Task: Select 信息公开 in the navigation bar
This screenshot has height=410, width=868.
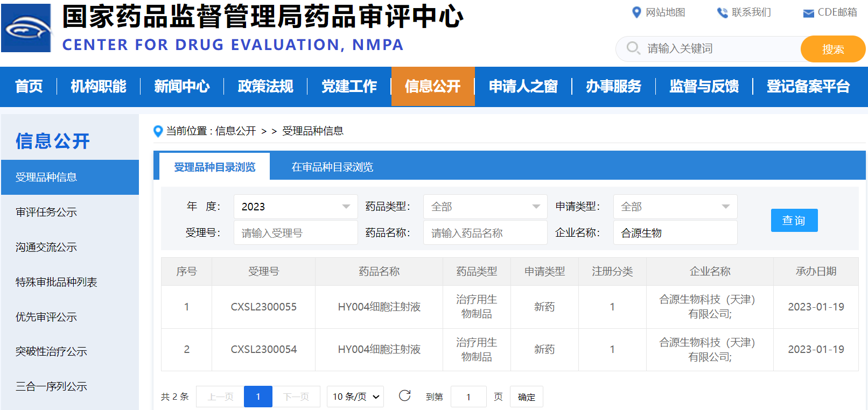Action: (433, 86)
